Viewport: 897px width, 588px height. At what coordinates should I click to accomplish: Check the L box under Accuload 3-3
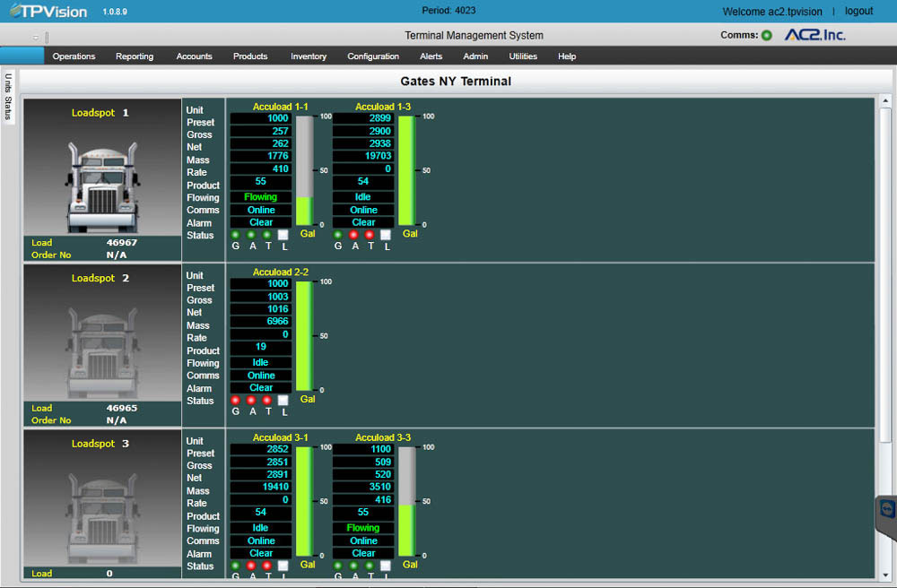[386, 565]
